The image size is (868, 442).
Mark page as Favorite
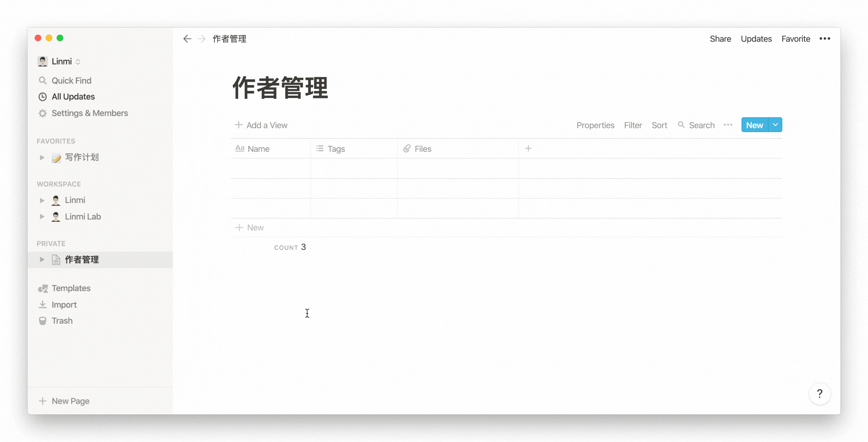(796, 39)
